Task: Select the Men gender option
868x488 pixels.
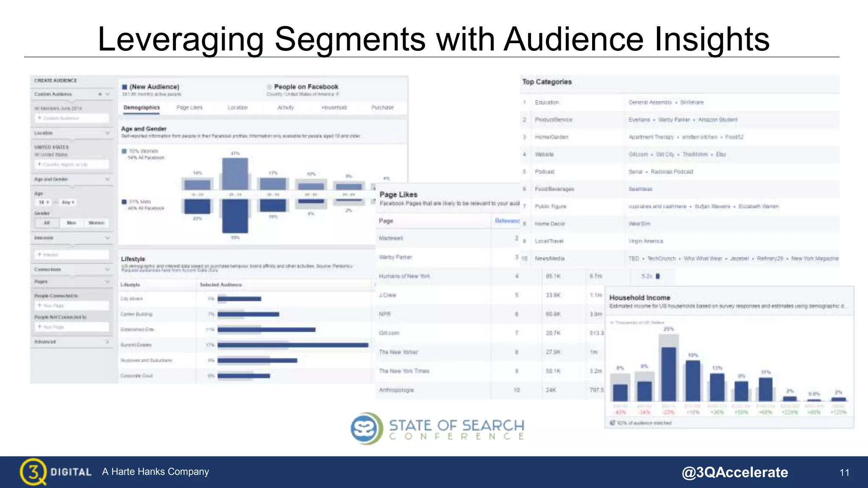Action: click(x=71, y=223)
